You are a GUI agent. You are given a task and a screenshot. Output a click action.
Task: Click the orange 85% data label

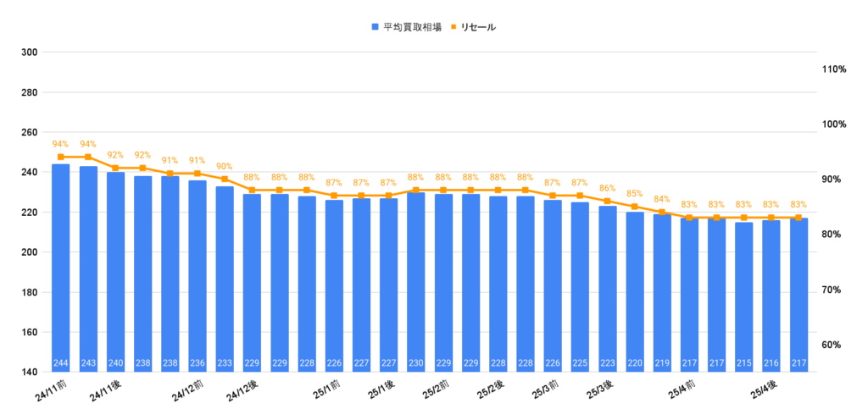[634, 193]
